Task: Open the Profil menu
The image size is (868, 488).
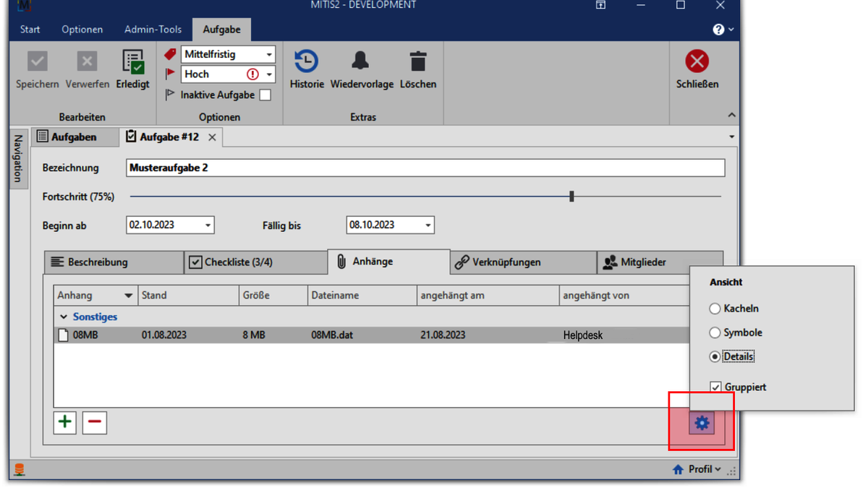Action: (x=698, y=469)
